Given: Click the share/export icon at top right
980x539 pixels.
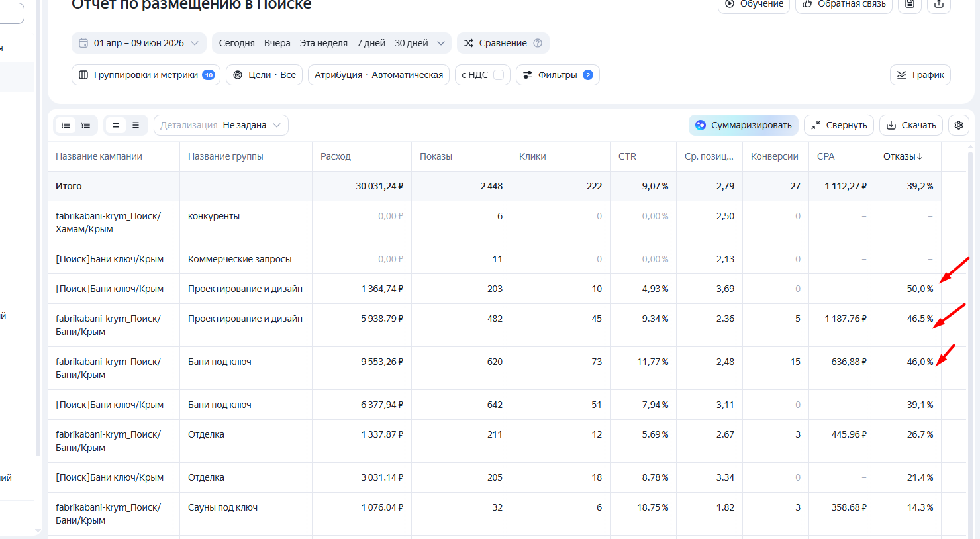Looking at the screenshot, I should (x=939, y=4).
